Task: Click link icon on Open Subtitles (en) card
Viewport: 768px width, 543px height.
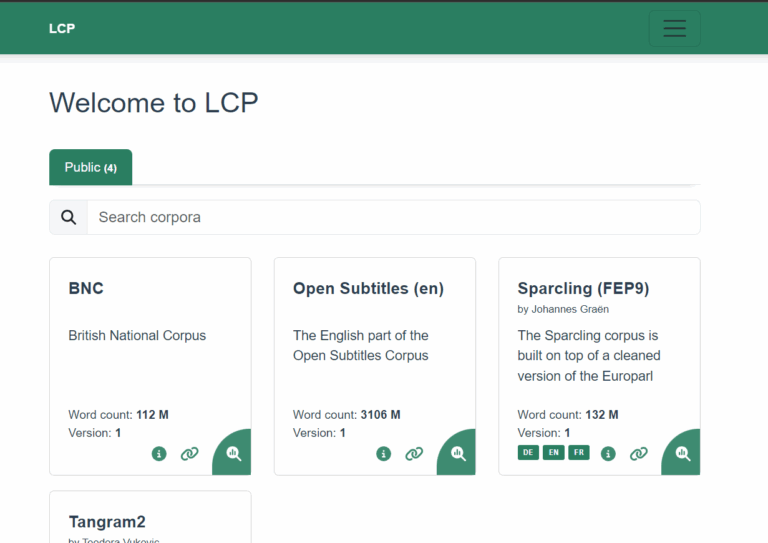Action: [x=414, y=454]
